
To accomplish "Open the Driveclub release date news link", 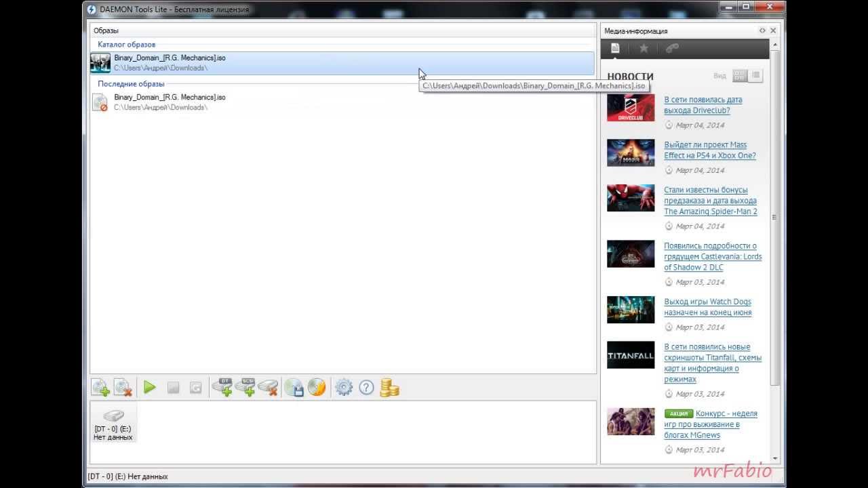I will [x=703, y=105].
